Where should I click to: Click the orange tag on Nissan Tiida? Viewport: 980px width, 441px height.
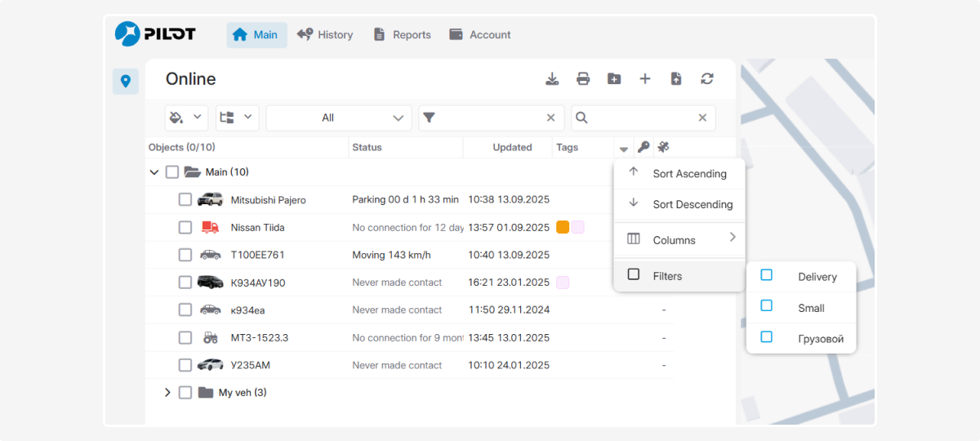click(x=563, y=227)
